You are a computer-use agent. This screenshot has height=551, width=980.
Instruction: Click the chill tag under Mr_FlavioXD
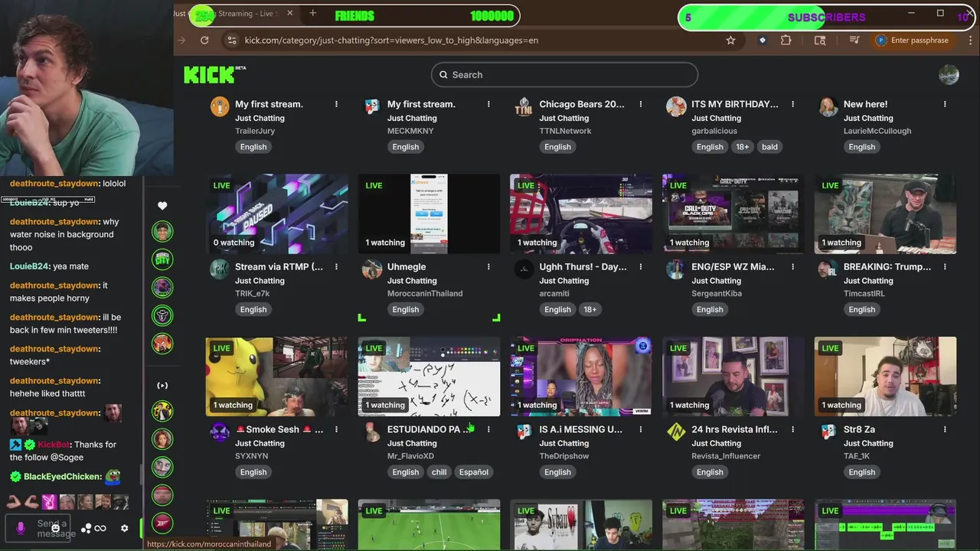[x=439, y=472]
